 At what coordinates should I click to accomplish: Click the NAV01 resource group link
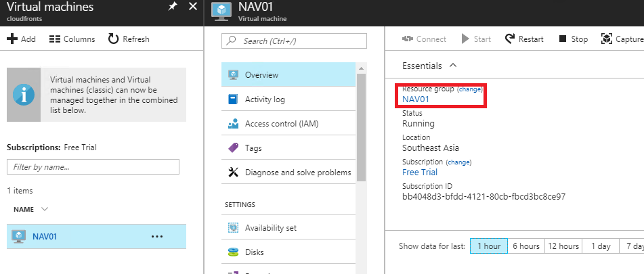point(416,99)
